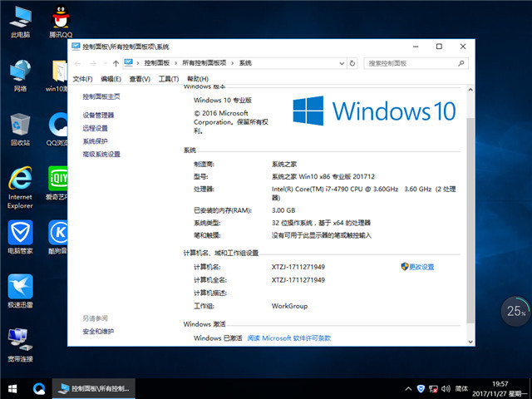Open 系统保护 link
The image size is (532, 399).
tap(95, 141)
